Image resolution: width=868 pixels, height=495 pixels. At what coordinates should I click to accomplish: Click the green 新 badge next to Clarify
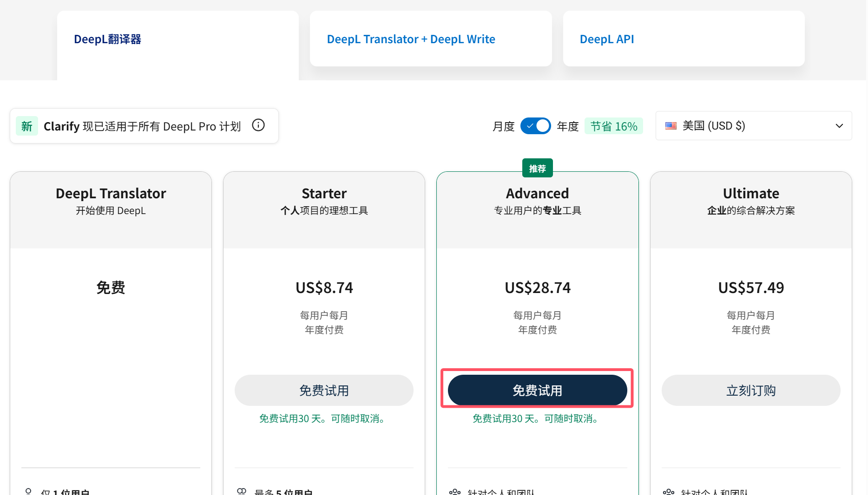point(26,126)
